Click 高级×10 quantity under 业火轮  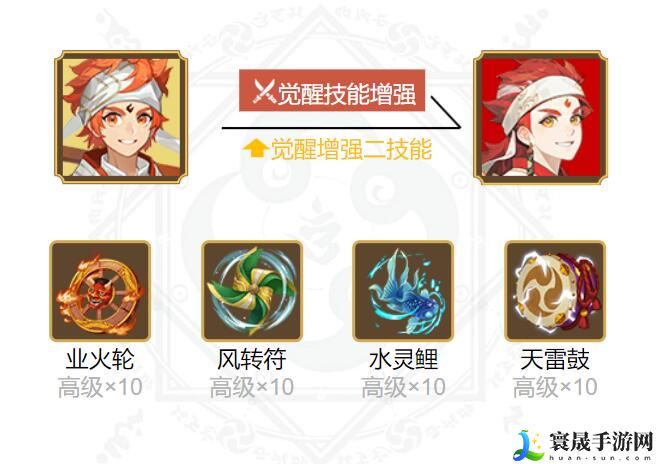(100, 388)
